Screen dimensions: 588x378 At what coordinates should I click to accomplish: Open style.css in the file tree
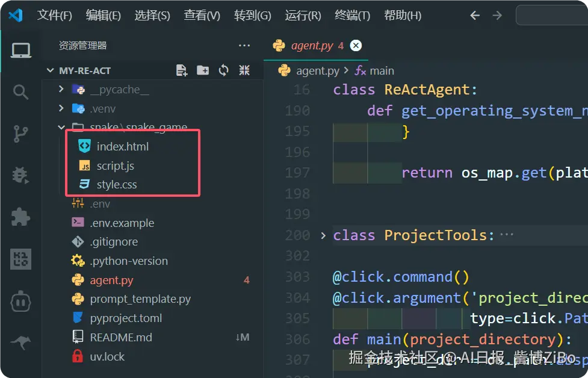click(x=117, y=185)
